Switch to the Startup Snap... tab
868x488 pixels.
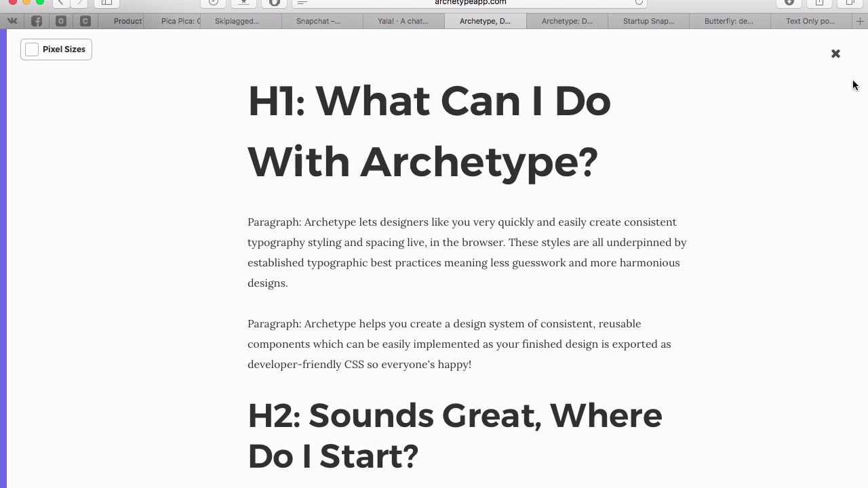tap(648, 21)
